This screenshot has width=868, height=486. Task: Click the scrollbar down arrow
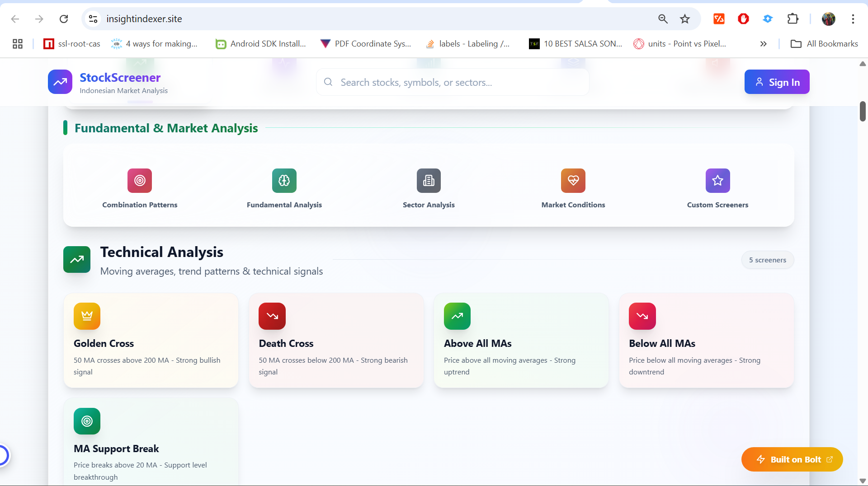point(863,481)
